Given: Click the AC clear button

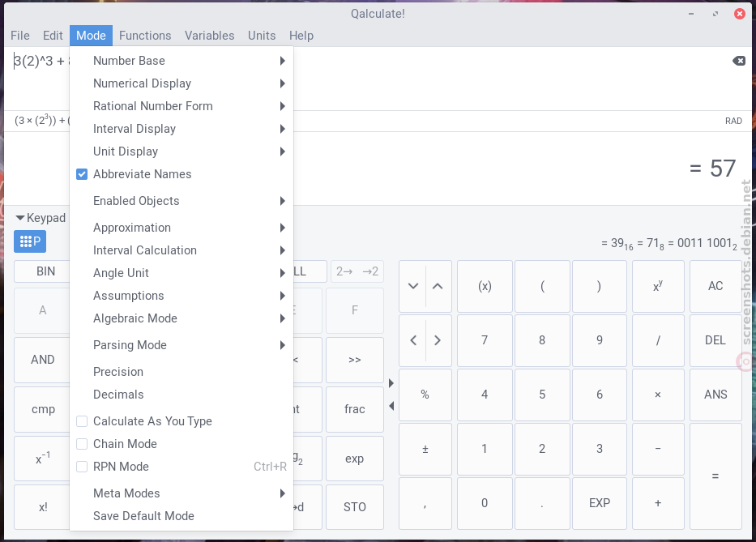Looking at the screenshot, I should pos(715,286).
